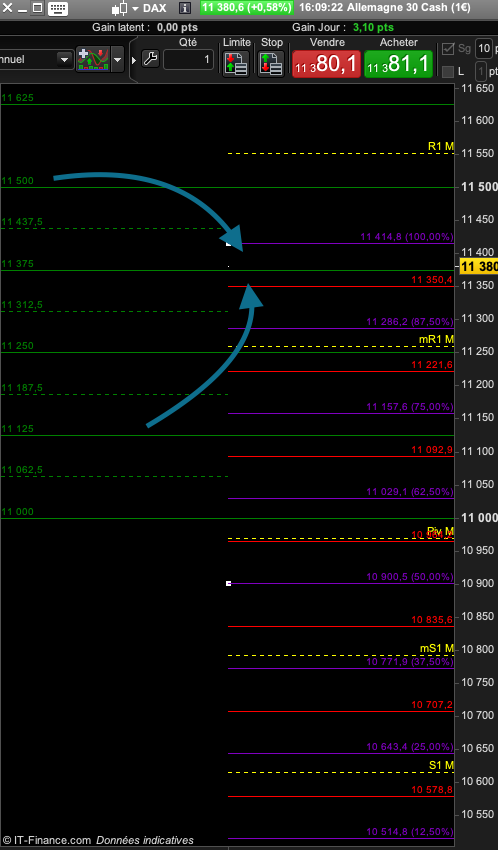Maximize the chart window

[37, 8]
